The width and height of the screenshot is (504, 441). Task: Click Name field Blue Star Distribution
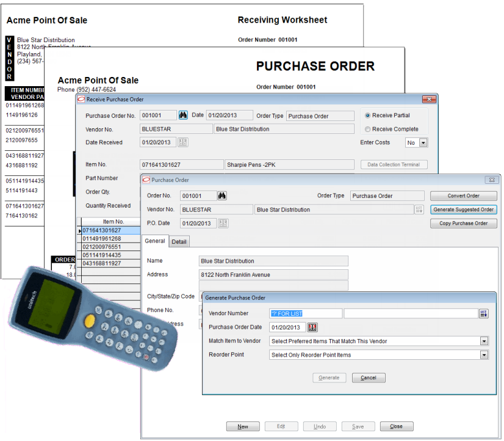[x=273, y=261]
